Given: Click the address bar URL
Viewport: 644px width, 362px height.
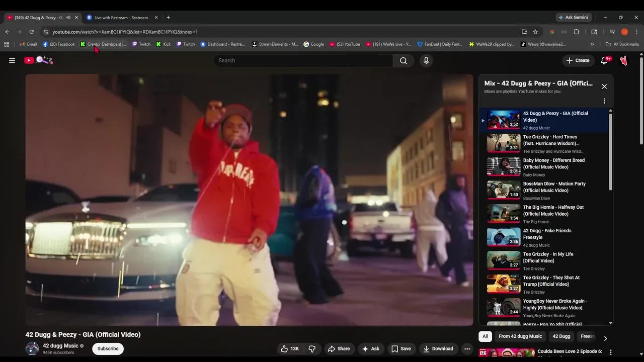Looking at the screenshot, I should [125, 32].
